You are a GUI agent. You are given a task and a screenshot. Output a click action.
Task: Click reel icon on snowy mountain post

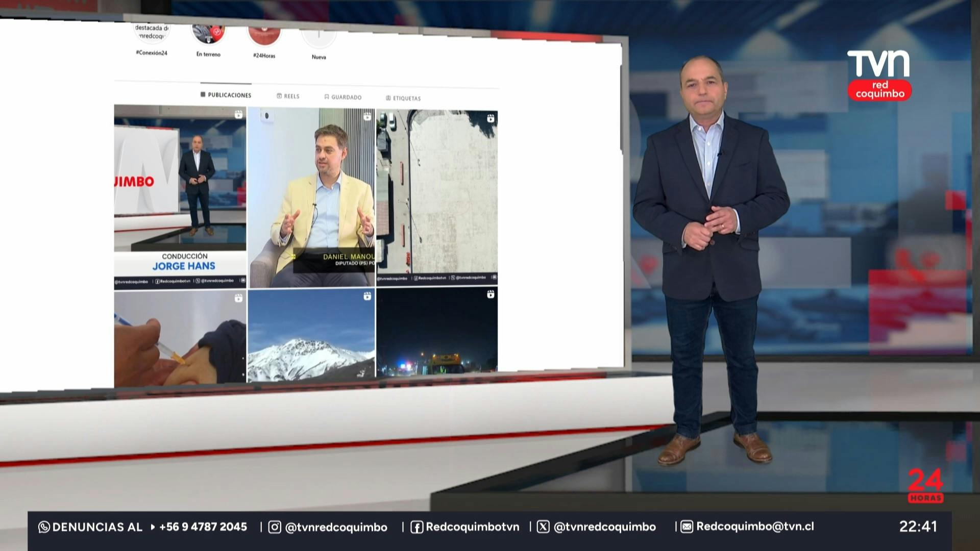tap(367, 296)
